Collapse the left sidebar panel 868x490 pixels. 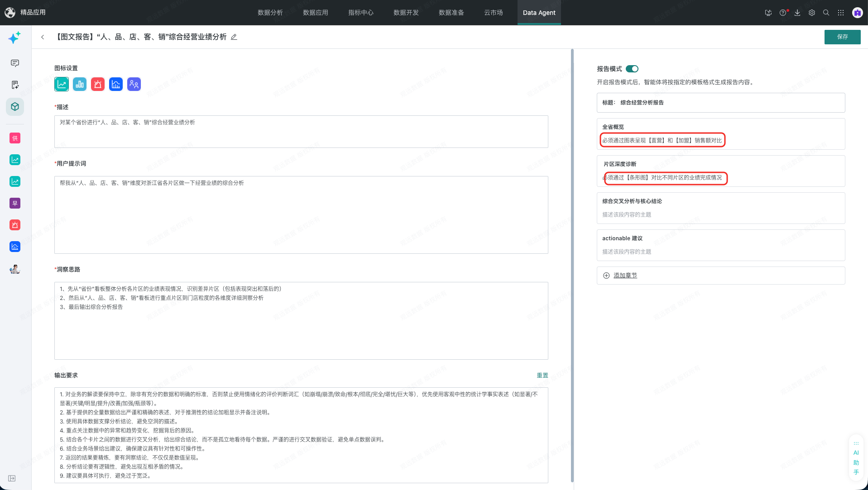pos(12,478)
